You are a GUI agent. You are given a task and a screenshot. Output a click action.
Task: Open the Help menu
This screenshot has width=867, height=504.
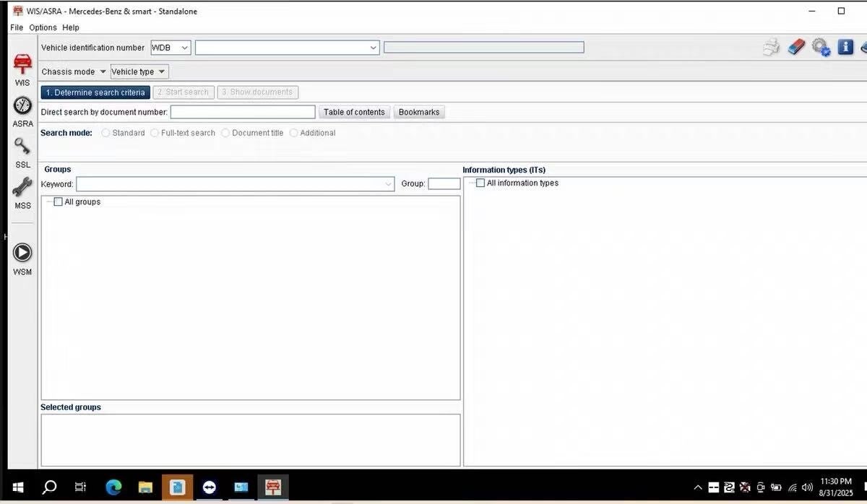click(71, 27)
